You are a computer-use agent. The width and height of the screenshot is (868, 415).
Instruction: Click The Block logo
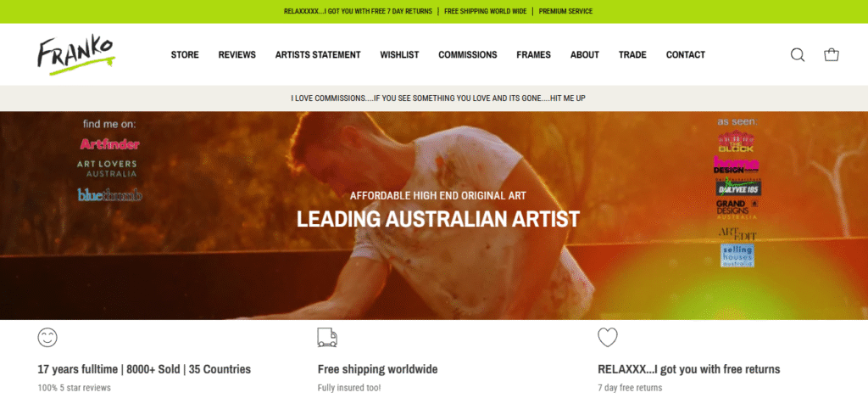tap(736, 141)
